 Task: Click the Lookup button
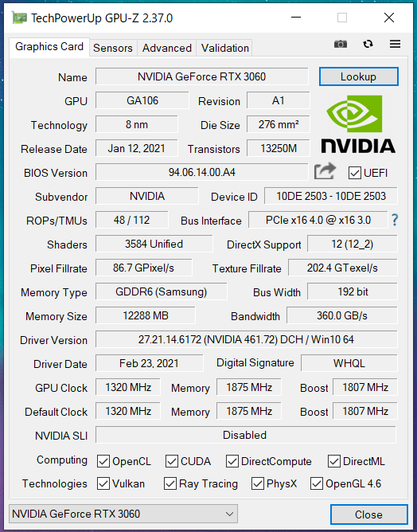point(358,76)
